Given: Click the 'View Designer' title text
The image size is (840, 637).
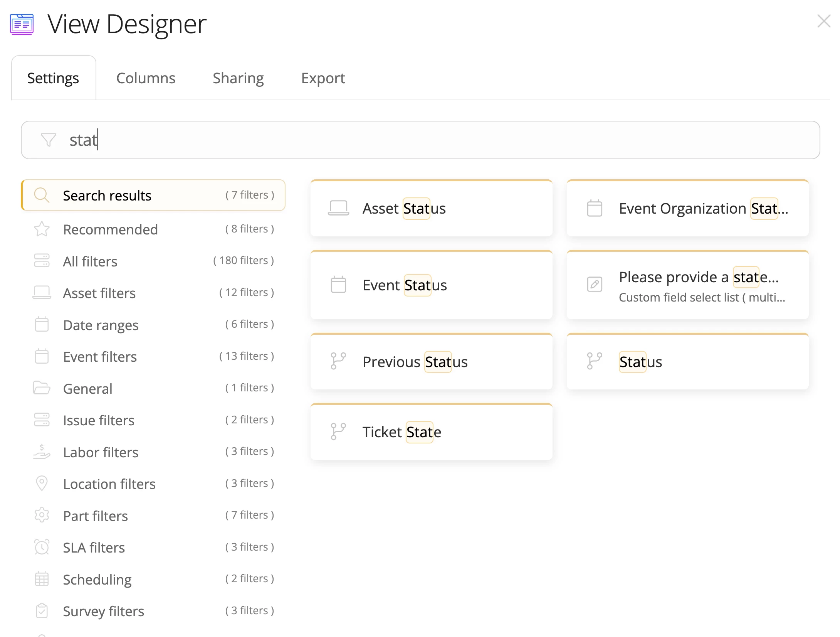Looking at the screenshot, I should pos(127,24).
